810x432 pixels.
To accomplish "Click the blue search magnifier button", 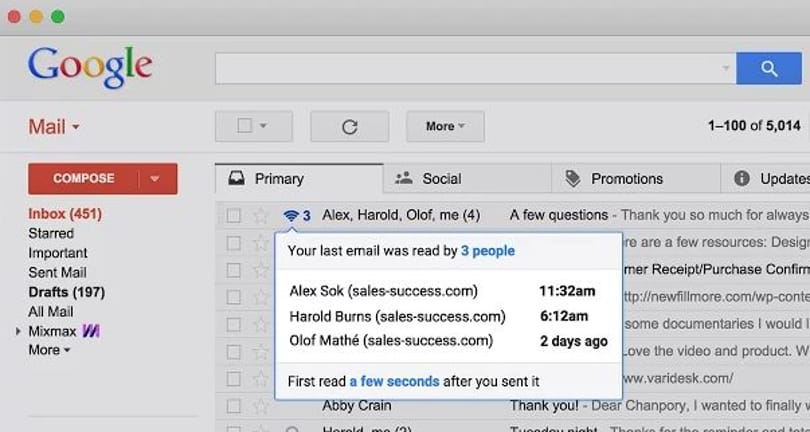I will [769, 68].
